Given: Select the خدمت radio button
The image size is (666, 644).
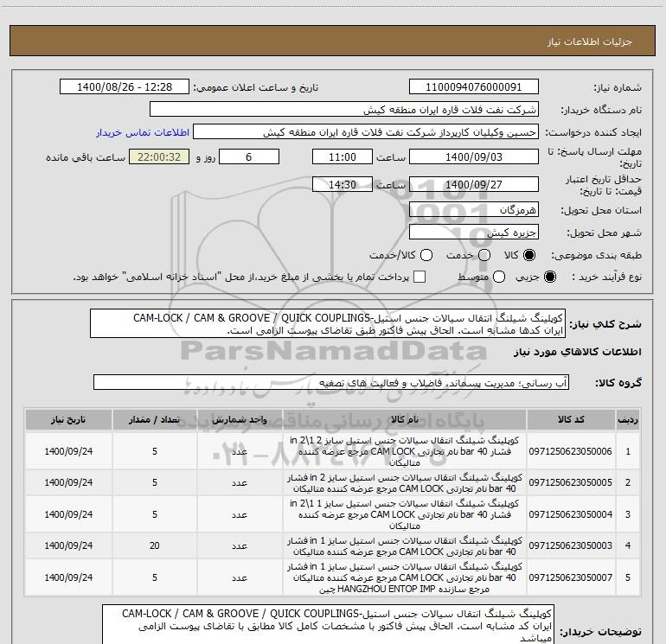Looking at the screenshot, I should click(484, 255).
